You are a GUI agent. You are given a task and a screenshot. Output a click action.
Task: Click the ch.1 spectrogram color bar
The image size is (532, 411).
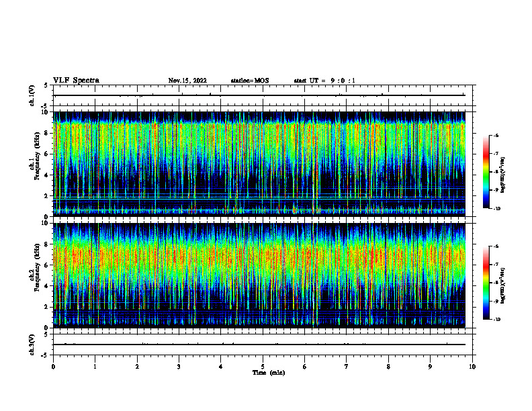(x=486, y=172)
